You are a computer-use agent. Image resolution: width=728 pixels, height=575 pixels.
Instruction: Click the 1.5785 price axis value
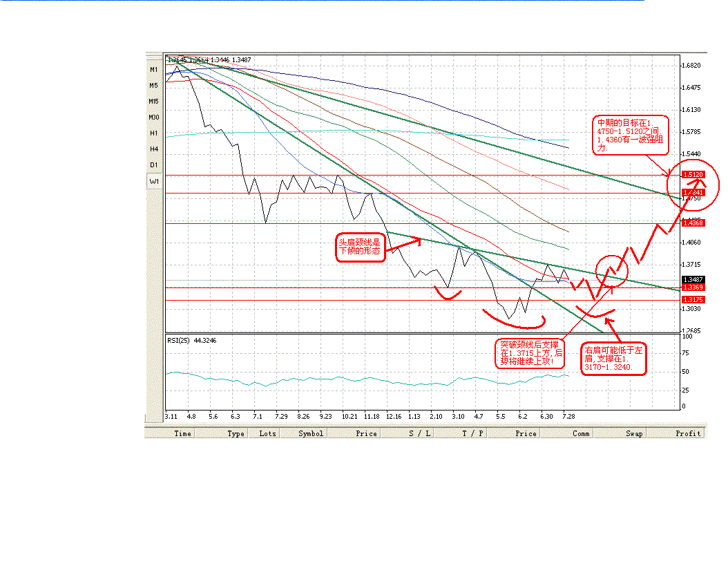pyautogui.click(x=691, y=132)
